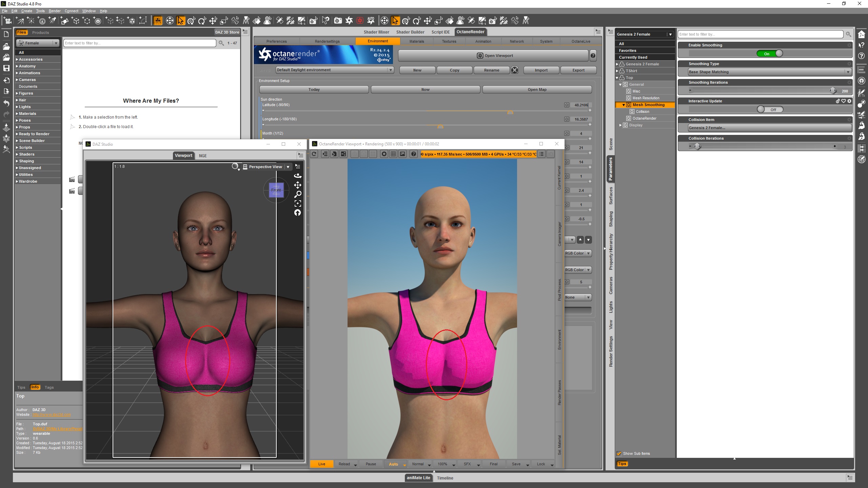Click the search magnifier in the Parameters filter
This screenshot has width=868, height=488.
848,34
